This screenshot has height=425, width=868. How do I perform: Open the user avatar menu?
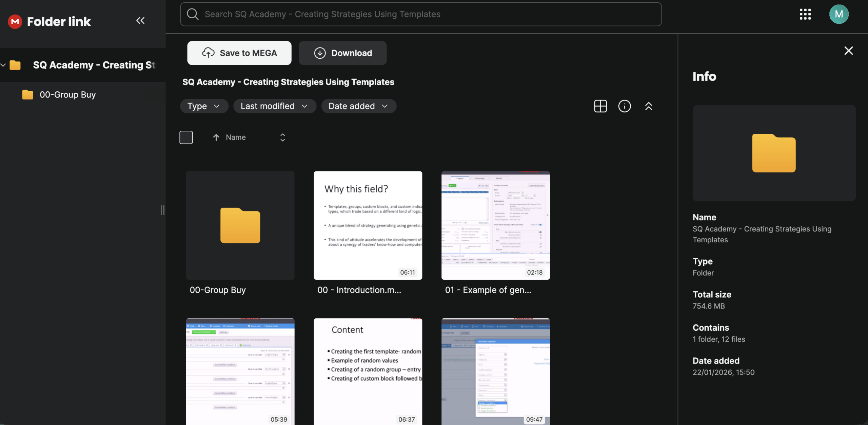(839, 14)
